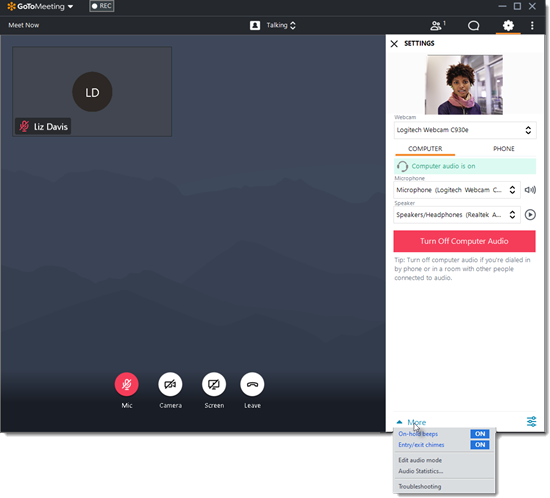Viewport: 550px width, 498px height.
Task: Open the attendees list icon
Action: point(438,25)
